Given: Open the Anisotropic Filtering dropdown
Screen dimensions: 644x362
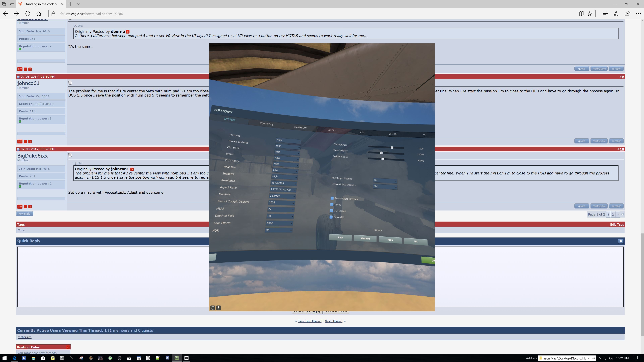Looking at the screenshot, I should (x=385, y=180).
